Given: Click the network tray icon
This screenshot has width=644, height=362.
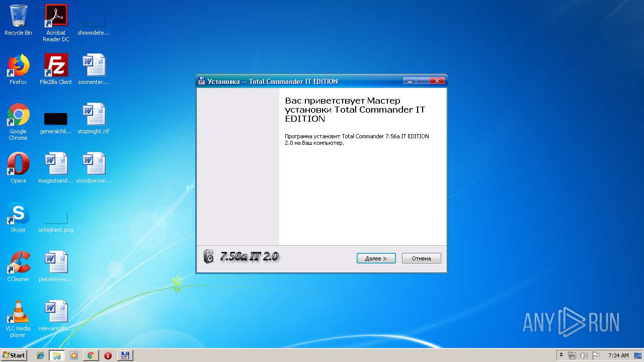Looking at the screenshot, I should click(572, 355).
